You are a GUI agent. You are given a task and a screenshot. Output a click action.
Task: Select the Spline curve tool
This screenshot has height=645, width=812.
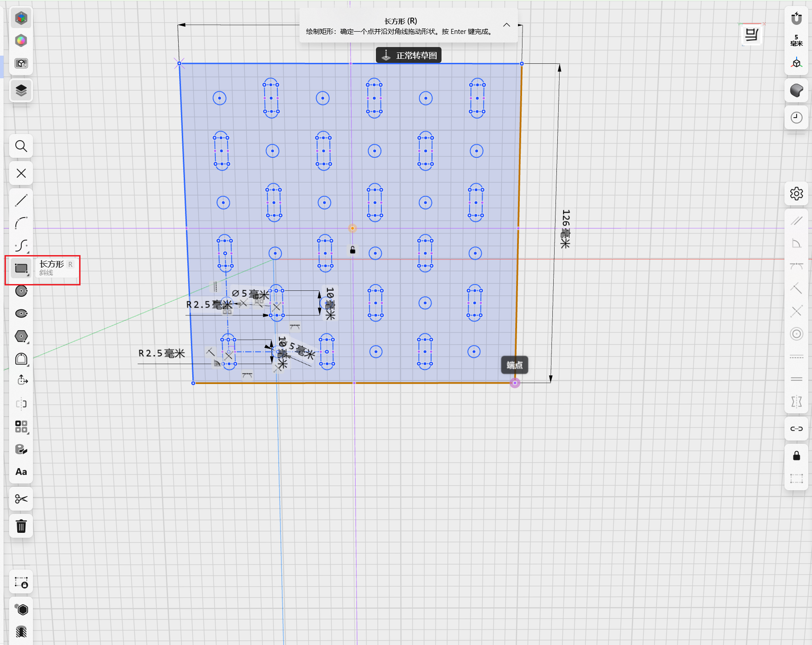(x=21, y=245)
